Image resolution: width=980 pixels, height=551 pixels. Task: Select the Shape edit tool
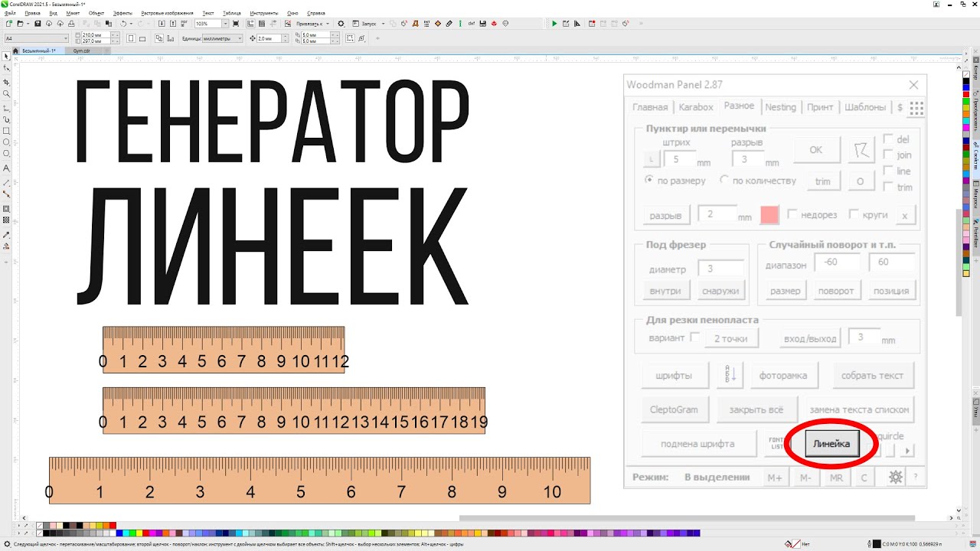point(6,68)
